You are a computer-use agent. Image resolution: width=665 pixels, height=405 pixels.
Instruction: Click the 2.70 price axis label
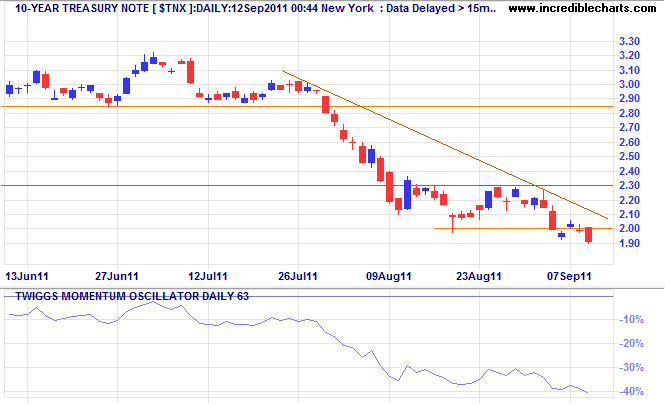coord(629,128)
